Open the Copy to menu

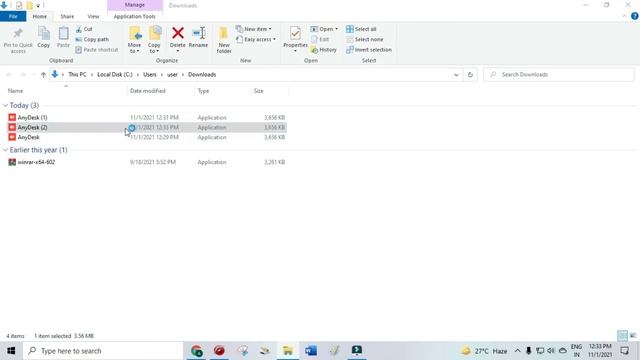tap(154, 40)
